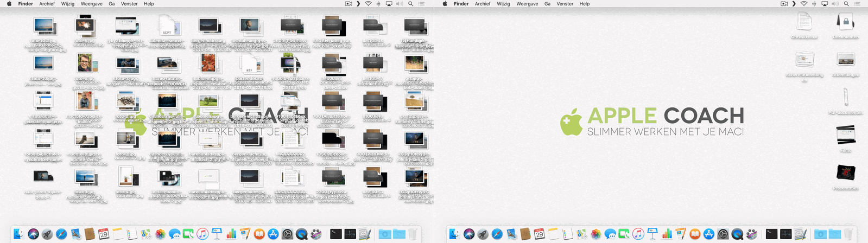868x243 pixels.
Task: Select the 580 Een uitleg van Plex keynote file
Action: (x=333, y=26)
